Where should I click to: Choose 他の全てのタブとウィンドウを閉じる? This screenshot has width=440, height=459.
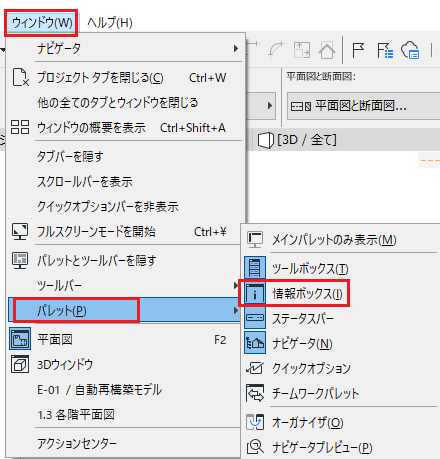click(x=118, y=102)
